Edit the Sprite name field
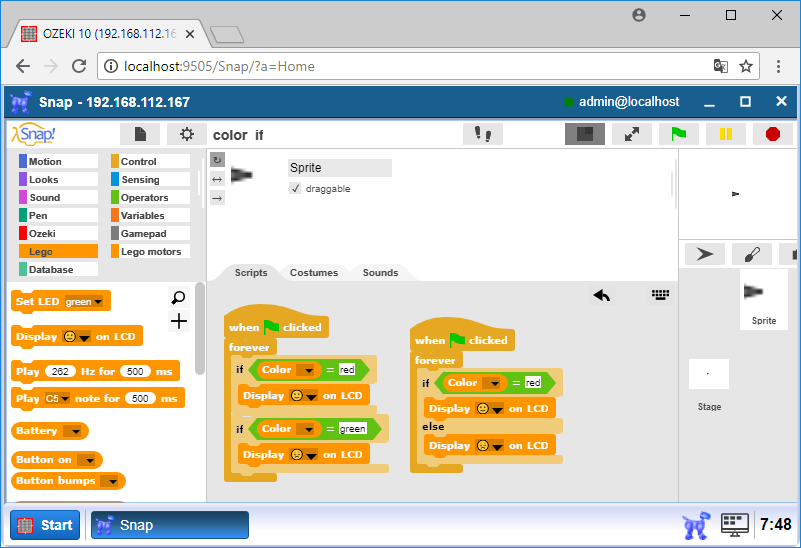This screenshot has height=548, width=801. 340,168
